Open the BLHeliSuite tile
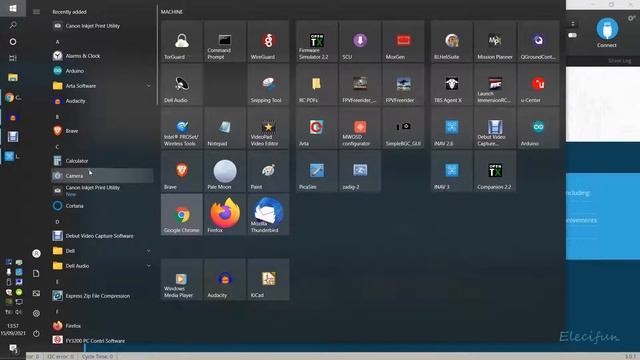The height and width of the screenshot is (360, 640). pos(451,42)
